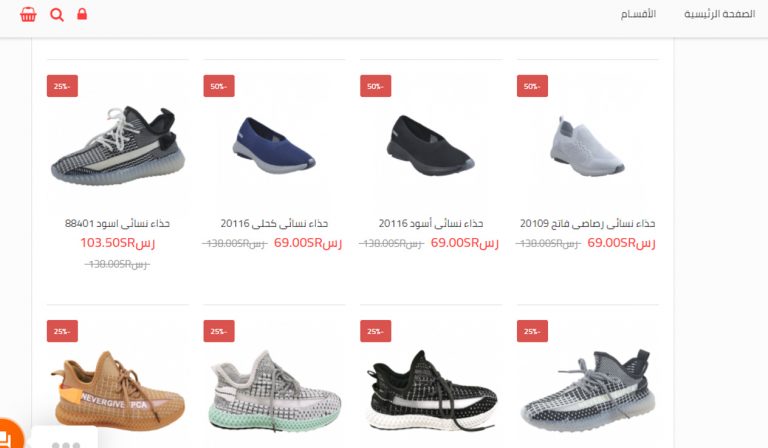Open الصفحة الرئيسية menu item
Image resolution: width=768 pixels, height=448 pixels.
click(720, 14)
